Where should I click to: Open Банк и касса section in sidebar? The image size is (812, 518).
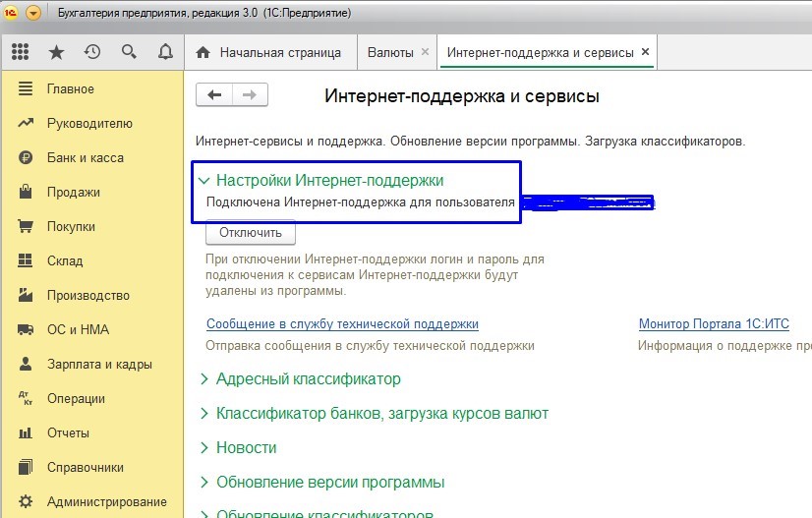(85, 158)
